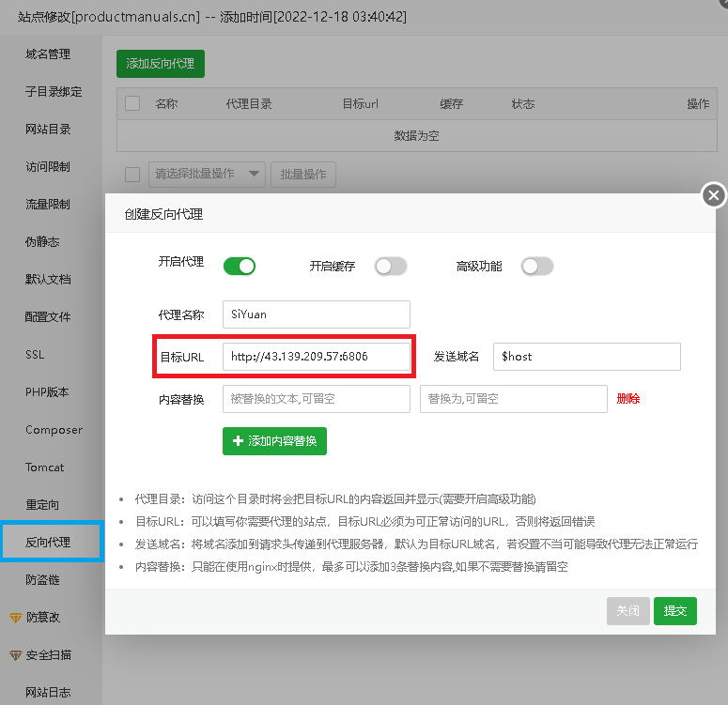The width and height of the screenshot is (728, 705).
Task: Open 默认文档 in the sidebar
Action: pos(48,280)
